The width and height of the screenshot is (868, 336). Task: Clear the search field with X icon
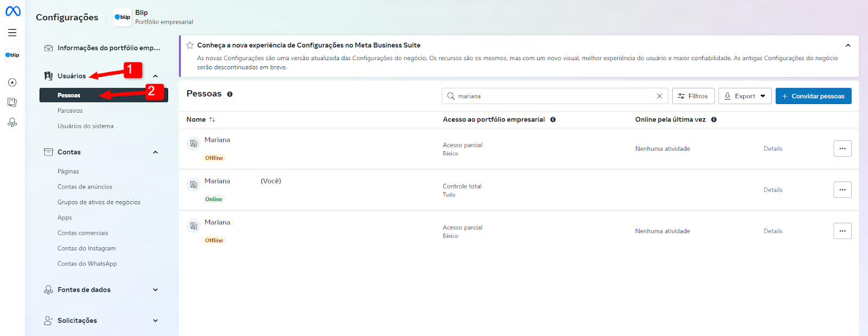click(x=659, y=96)
